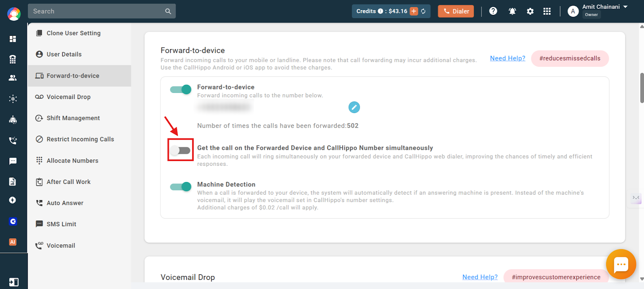Click the Forward-to-device section heading
644x289 pixels.
click(x=193, y=50)
